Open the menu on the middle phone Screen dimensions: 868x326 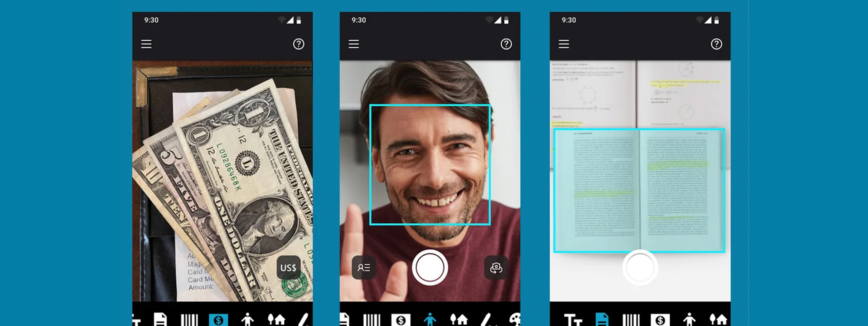354,44
